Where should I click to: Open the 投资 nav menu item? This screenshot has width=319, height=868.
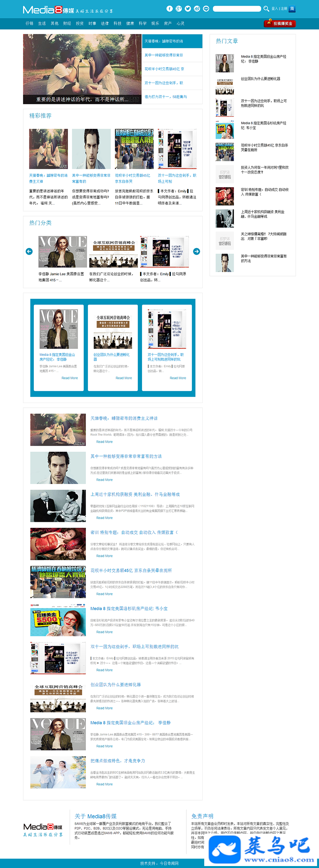(80, 23)
